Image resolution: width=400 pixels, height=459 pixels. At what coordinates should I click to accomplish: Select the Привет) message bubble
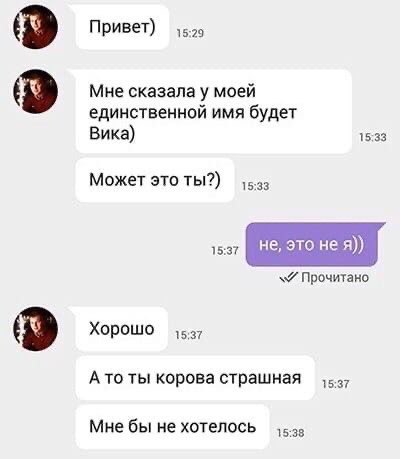122,27
